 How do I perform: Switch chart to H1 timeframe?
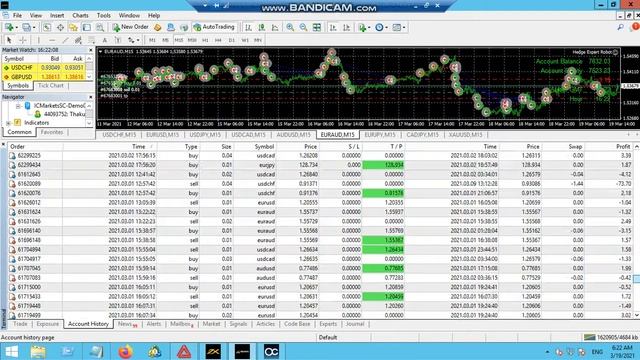click(205, 40)
